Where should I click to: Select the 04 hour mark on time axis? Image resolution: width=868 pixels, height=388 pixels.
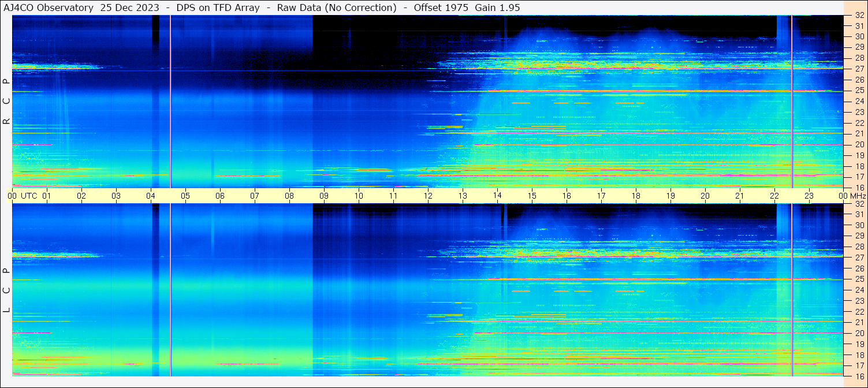pos(151,196)
